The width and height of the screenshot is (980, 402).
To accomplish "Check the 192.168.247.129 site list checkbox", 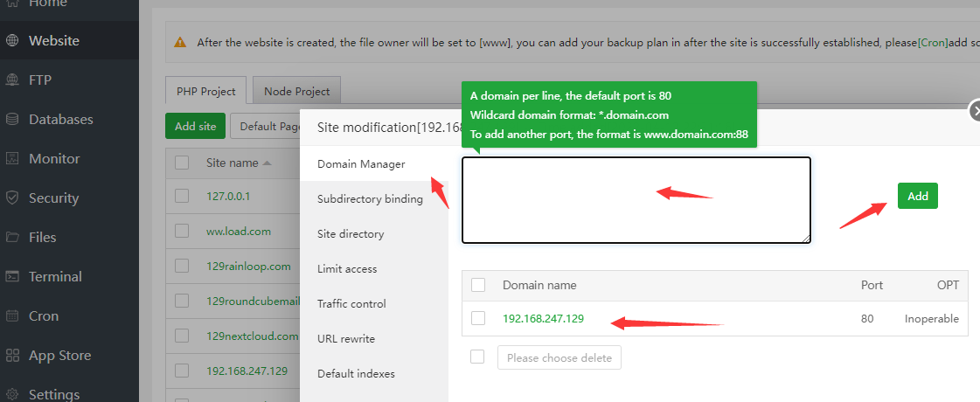I will pos(182,371).
